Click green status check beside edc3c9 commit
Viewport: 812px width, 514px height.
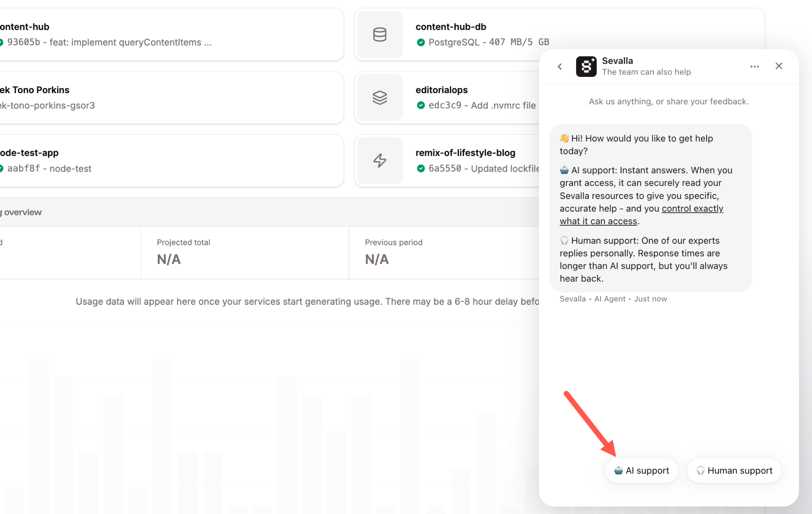[x=421, y=105]
